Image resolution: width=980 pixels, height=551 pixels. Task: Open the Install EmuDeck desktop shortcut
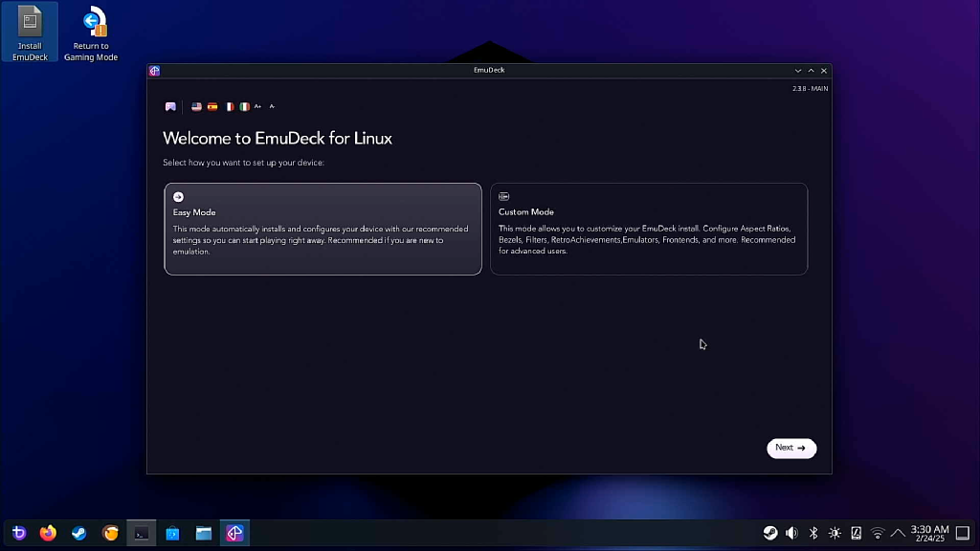[30, 32]
